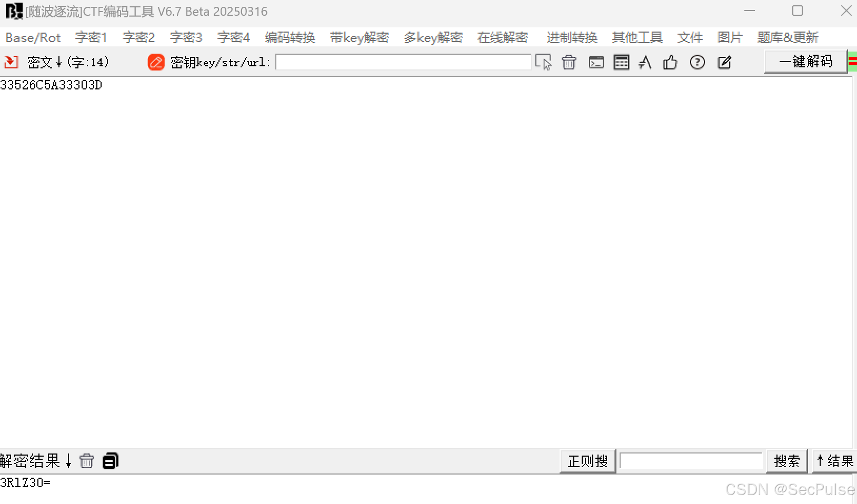This screenshot has width=857, height=504.
Task: Maximize the application window
Action: [798, 11]
